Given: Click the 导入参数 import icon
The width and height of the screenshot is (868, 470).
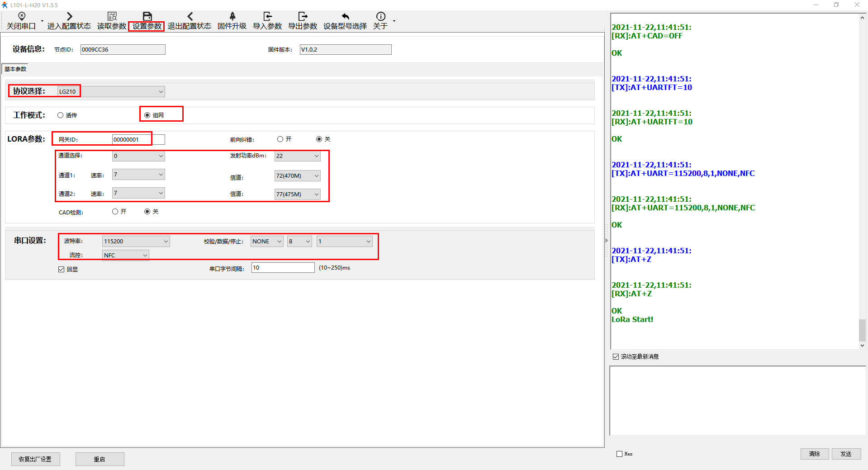Looking at the screenshot, I should tap(267, 17).
